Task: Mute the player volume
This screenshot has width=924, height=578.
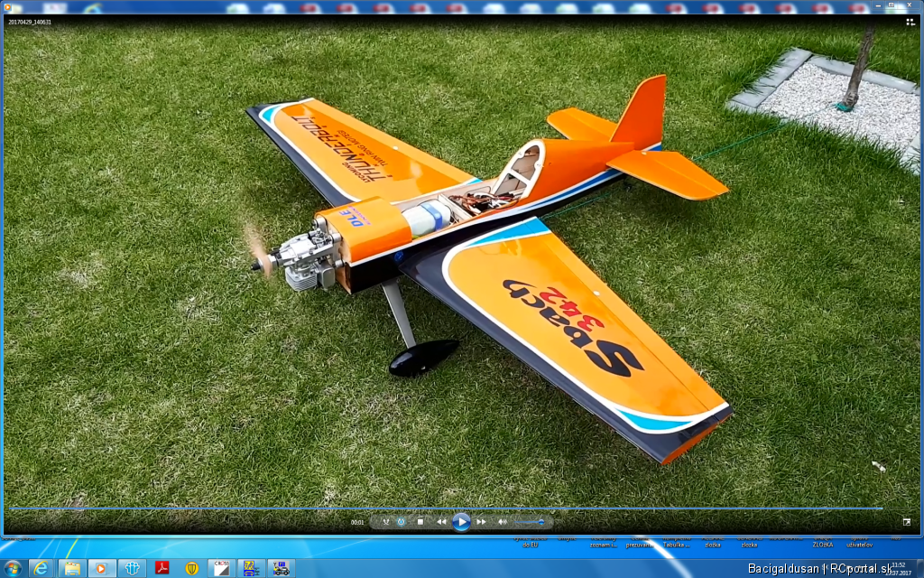Action: (x=502, y=521)
